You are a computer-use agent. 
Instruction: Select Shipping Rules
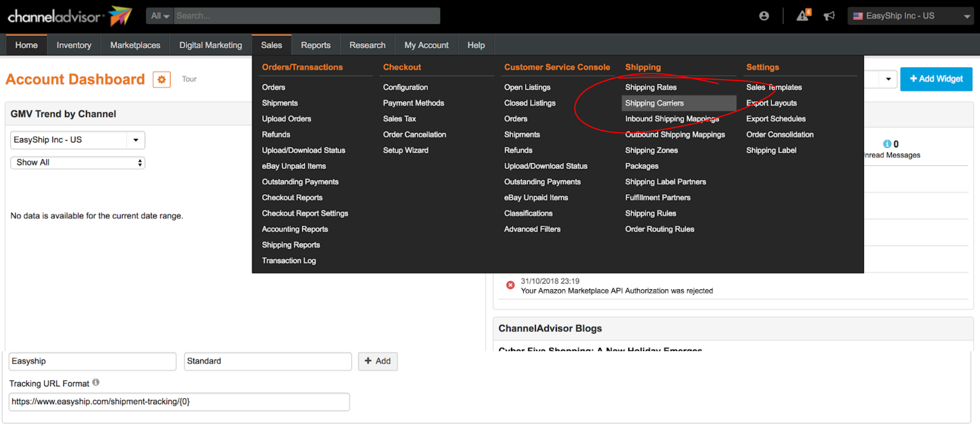(650, 214)
